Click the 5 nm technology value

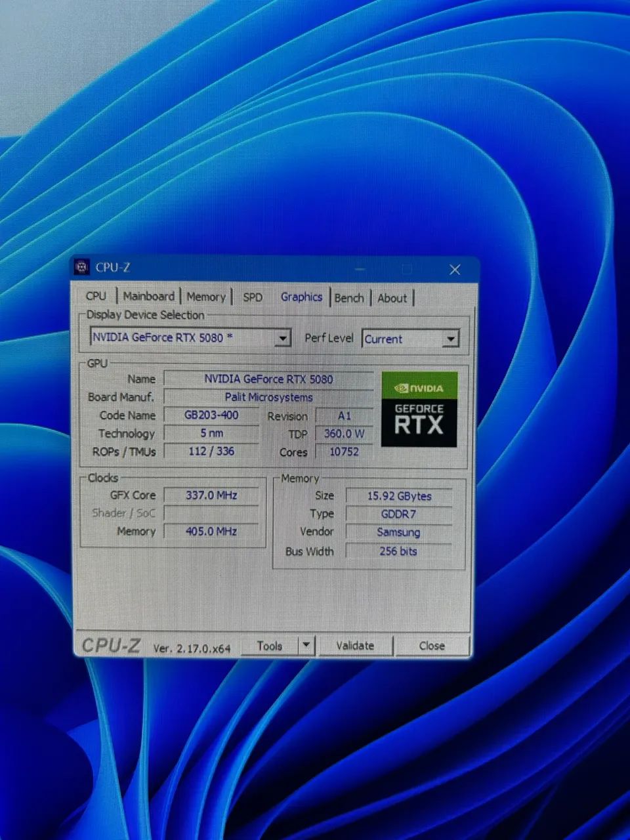pyautogui.click(x=211, y=433)
